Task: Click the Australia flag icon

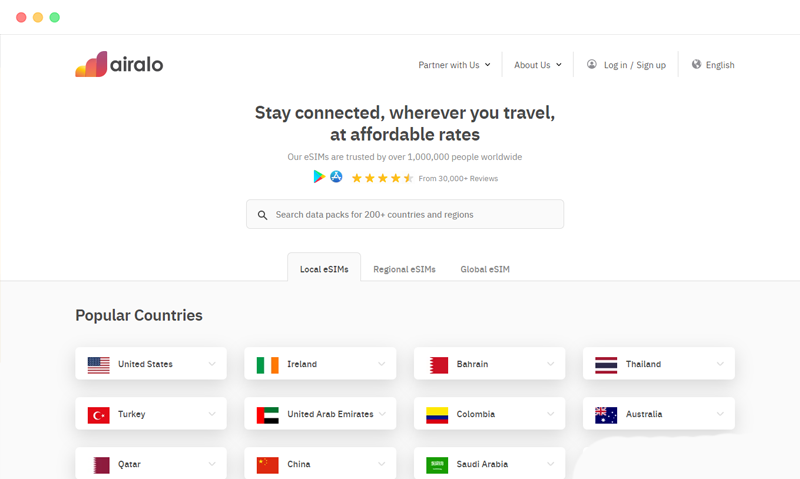Action: (x=606, y=414)
